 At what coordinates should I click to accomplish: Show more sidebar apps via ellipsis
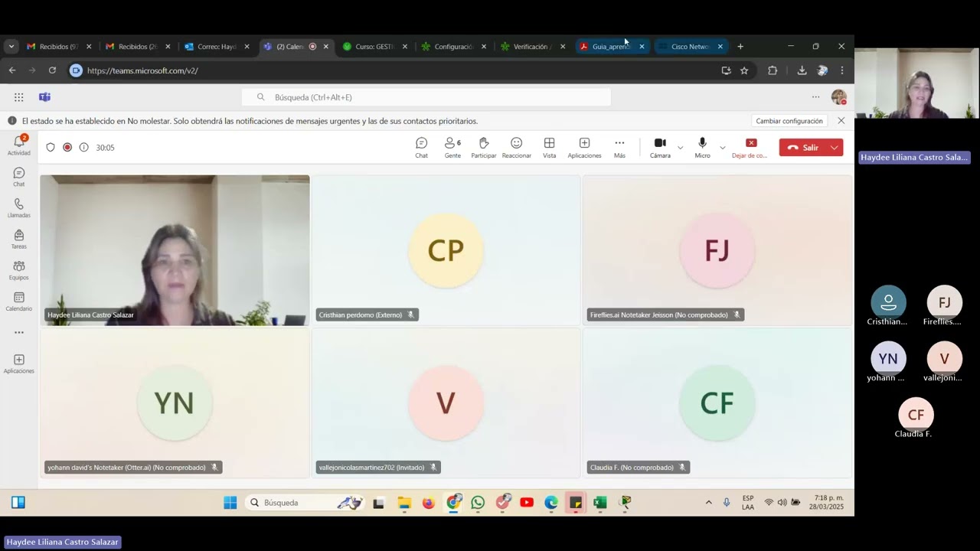point(19,332)
